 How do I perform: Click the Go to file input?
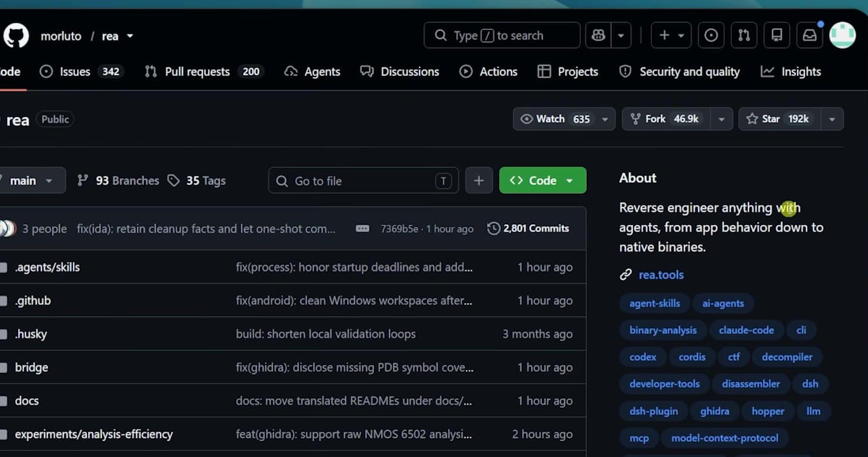[363, 181]
